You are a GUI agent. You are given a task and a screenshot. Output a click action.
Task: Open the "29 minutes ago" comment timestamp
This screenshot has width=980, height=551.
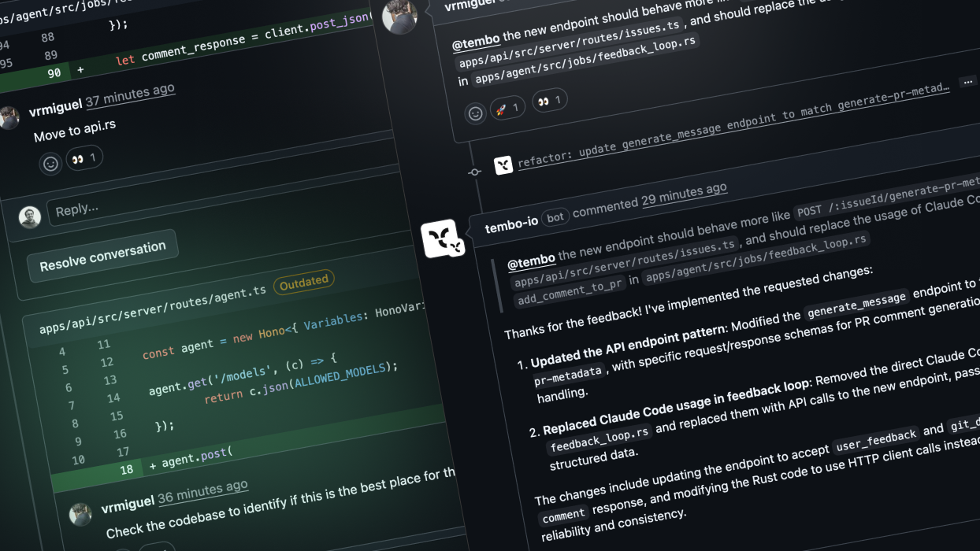tap(684, 195)
